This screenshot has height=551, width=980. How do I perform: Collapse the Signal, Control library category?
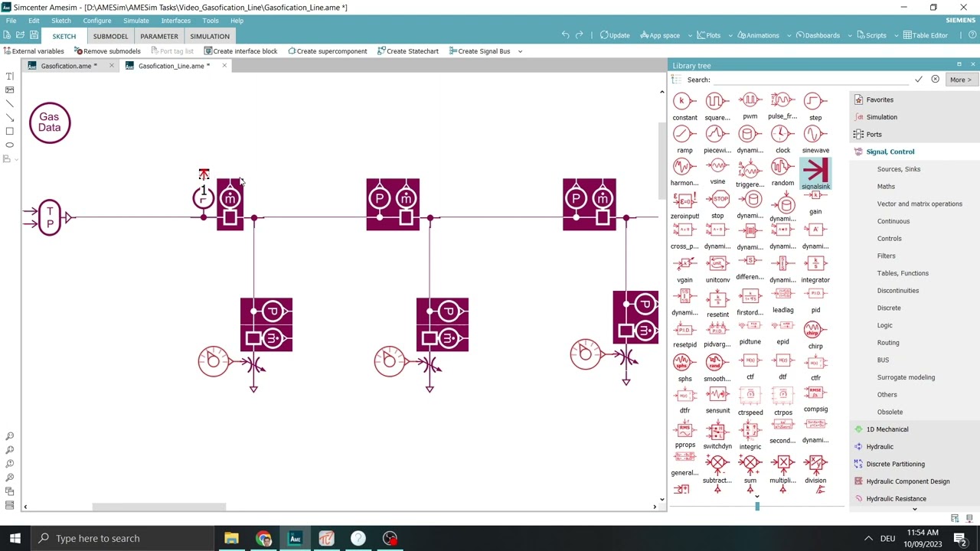890,152
